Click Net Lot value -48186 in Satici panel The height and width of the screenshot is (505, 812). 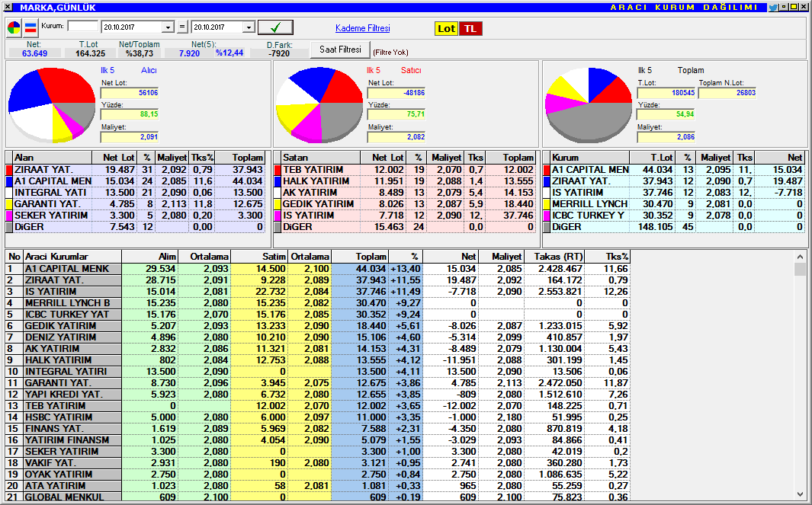(396, 93)
